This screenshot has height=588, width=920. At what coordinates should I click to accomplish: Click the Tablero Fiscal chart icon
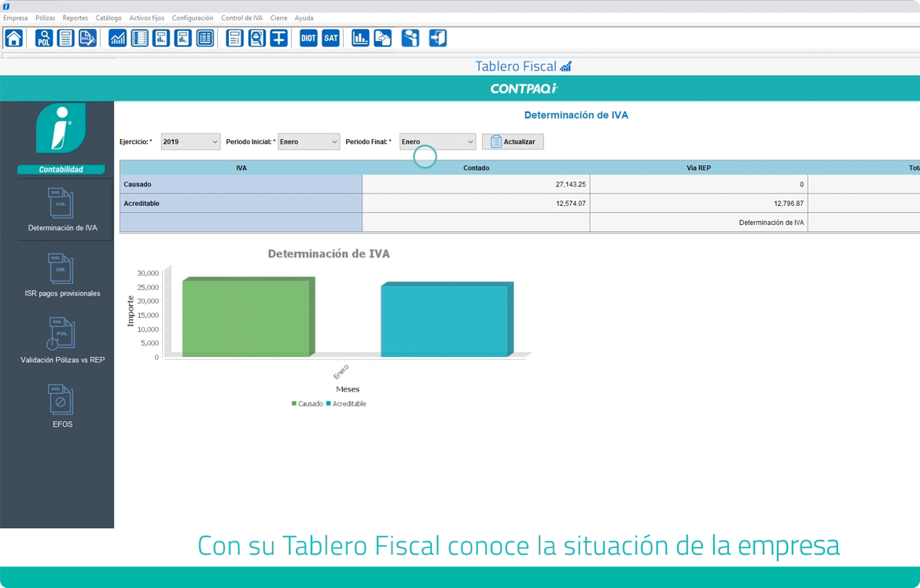point(117,37)
